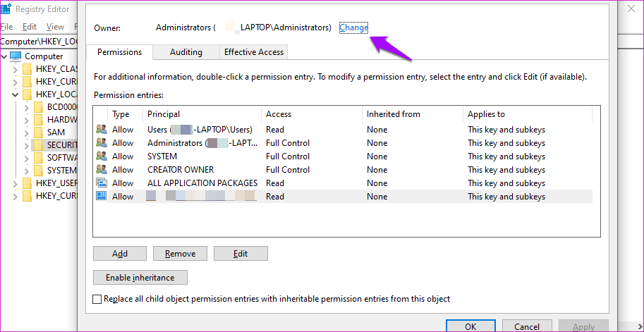Click the Administrators entry group icon
This screenshot has width=644, height=332.
(101, 143)
